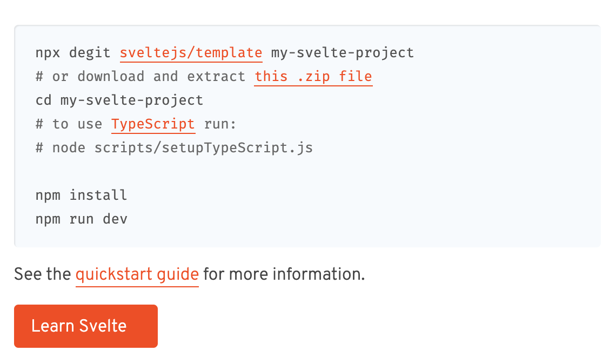Image resolution: width=616 pixels, height=364 pixels.
Task: Open the quickstart guide link
Action: tap(137, 274)
